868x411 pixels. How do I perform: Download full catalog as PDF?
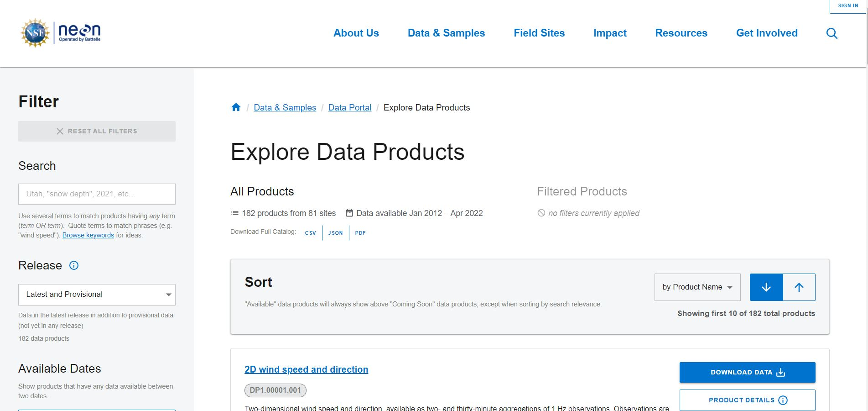click(x=360, y=233)
